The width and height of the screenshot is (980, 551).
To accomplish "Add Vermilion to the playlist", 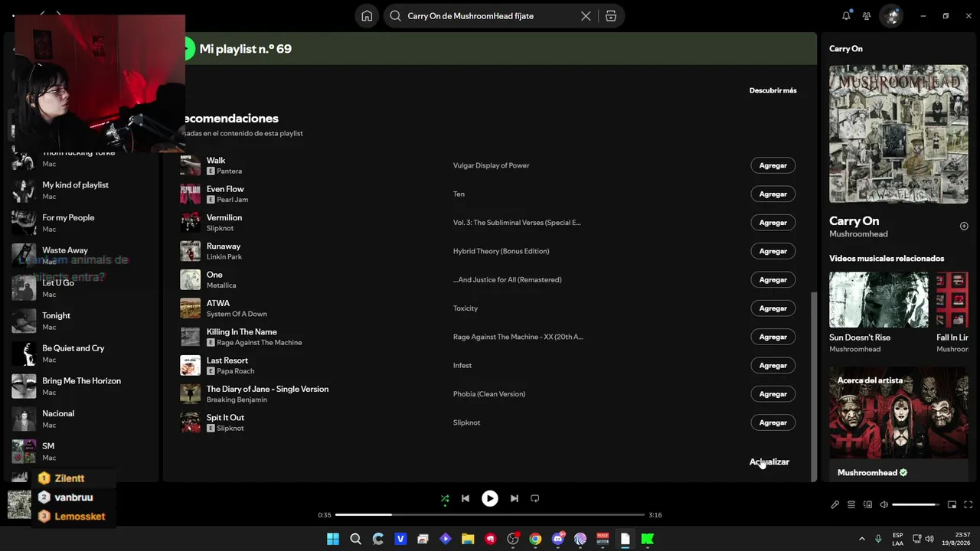I will pos(773,223).
